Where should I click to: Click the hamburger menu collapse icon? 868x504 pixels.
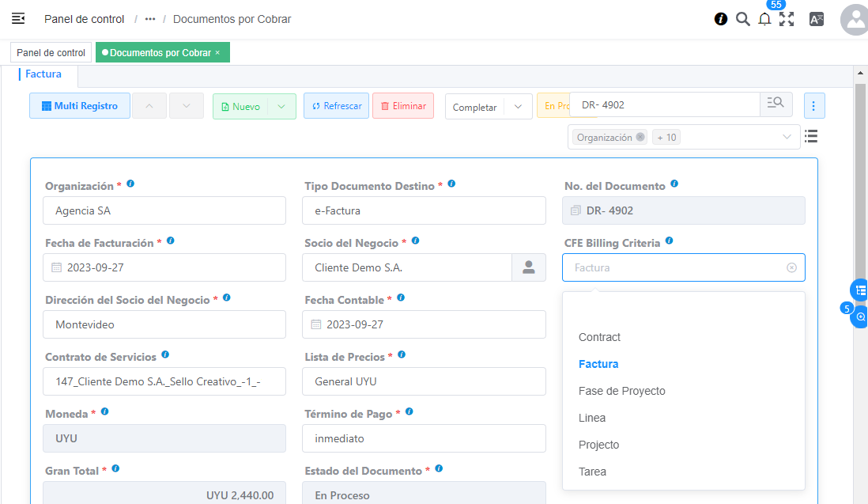pyautogui.click(x=18, y=18)
